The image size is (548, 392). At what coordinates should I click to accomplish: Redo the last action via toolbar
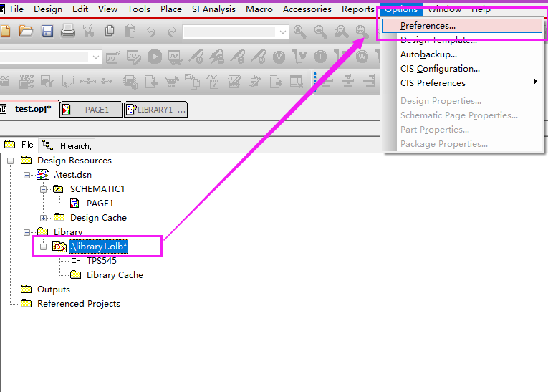172,32
